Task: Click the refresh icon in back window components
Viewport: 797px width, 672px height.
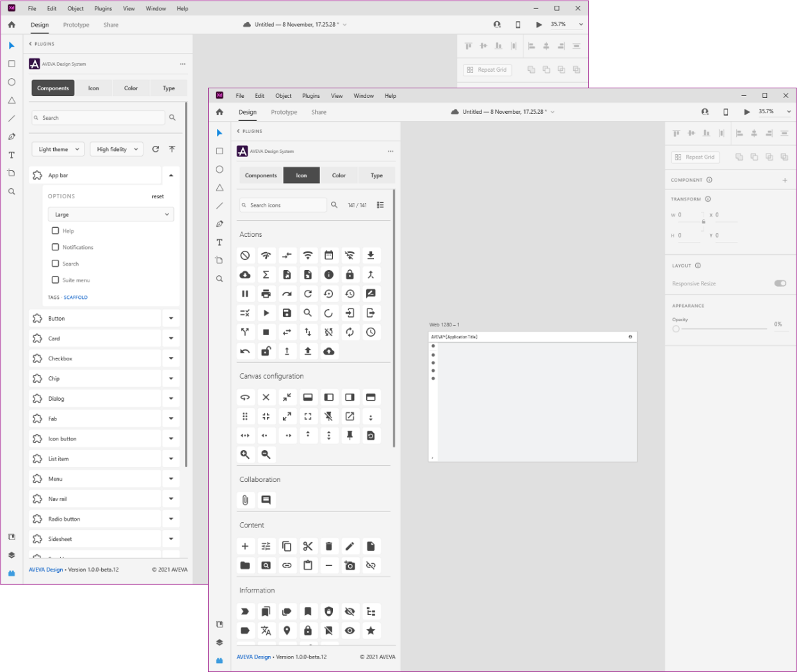Action: pyautogui.click(x=156, y=149)
